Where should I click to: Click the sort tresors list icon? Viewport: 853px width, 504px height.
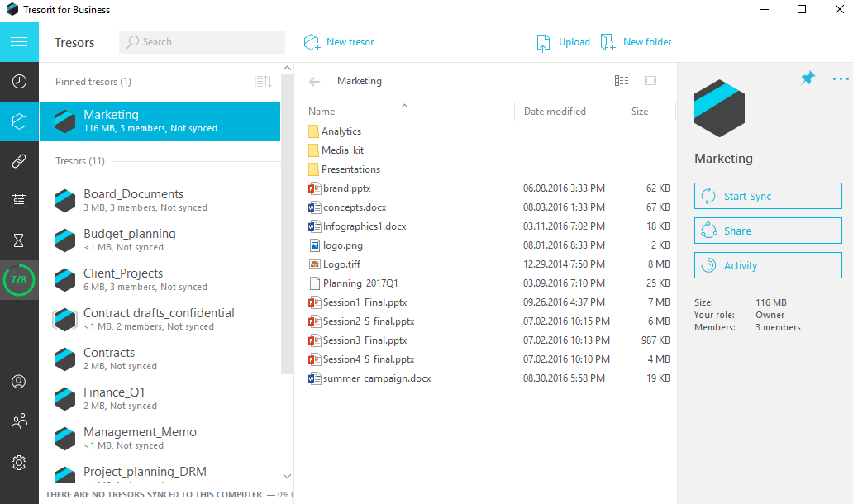coord(263,82)
